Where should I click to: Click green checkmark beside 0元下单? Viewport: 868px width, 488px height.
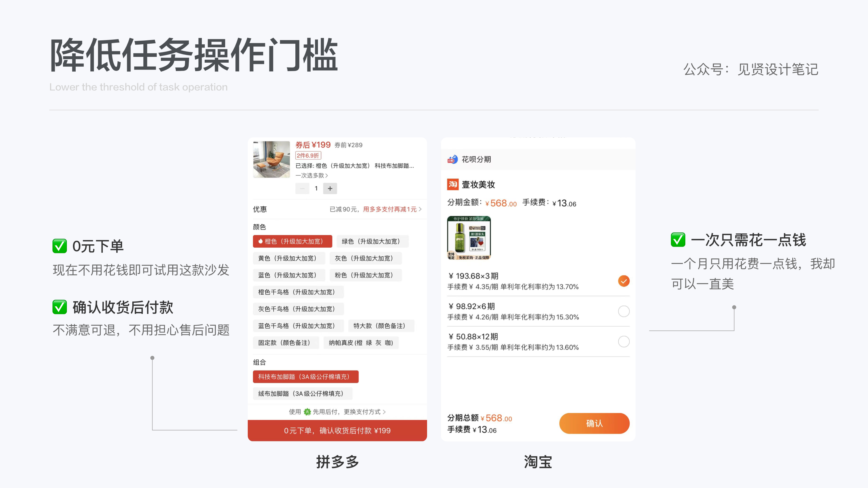pyautogui.click(x=60, y=246)
